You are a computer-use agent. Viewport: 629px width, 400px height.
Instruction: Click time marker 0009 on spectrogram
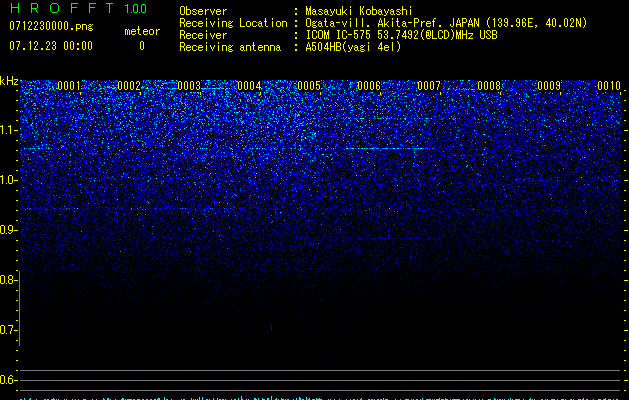coord(549,86)
